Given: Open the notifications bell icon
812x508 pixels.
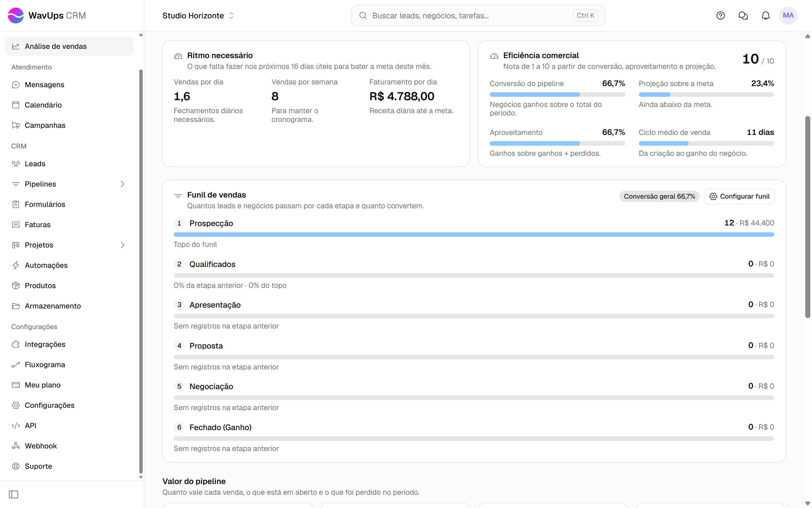Looking at the screenshot, I should [765, 16].
